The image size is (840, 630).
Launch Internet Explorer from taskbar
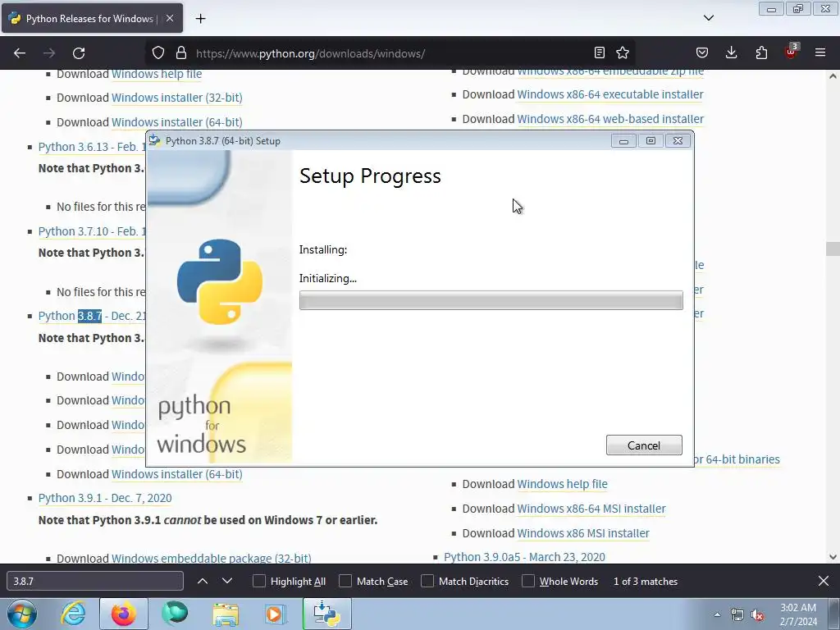point(73,614)
